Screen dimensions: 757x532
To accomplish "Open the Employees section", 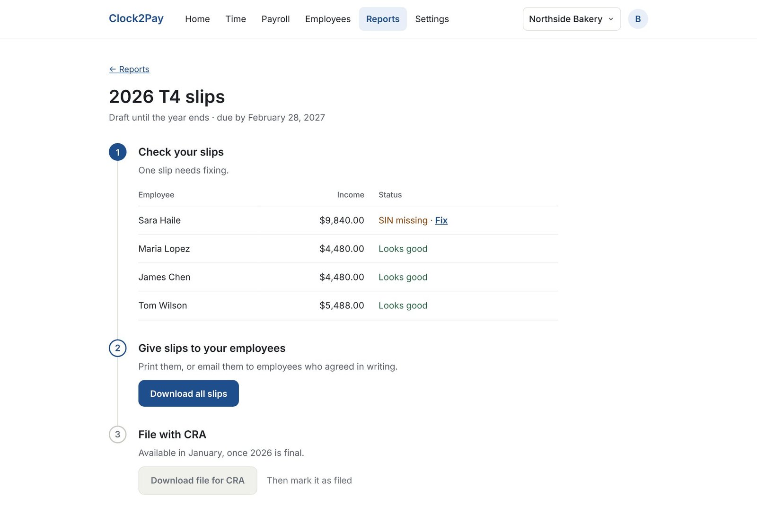I will tap(328, 19).
